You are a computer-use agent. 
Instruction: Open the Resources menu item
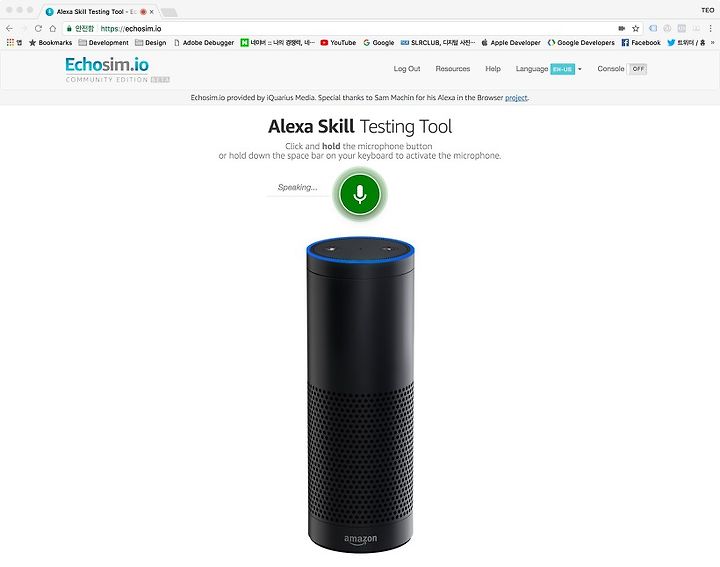point(453,69)
